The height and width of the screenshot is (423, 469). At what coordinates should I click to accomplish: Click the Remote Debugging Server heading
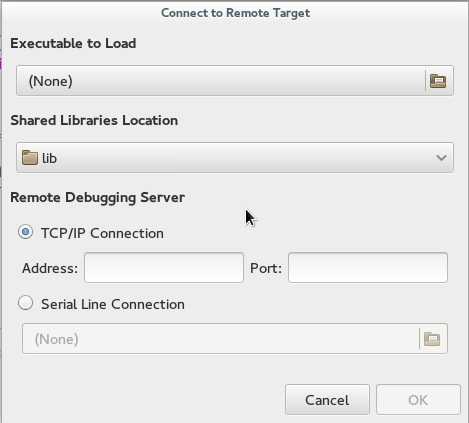[x=97, y=198]
